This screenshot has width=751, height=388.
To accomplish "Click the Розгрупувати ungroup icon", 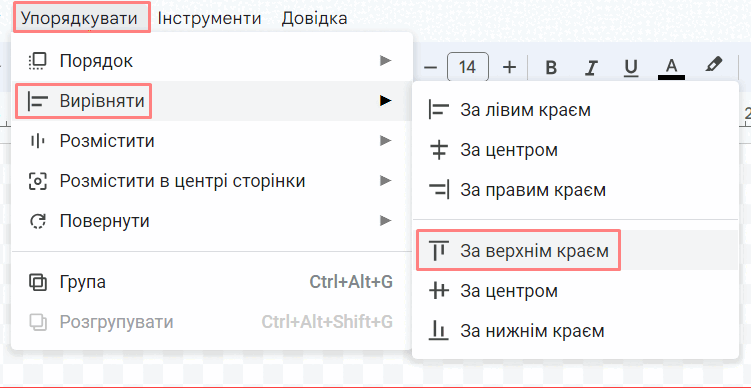I will [x=38, y=322].
